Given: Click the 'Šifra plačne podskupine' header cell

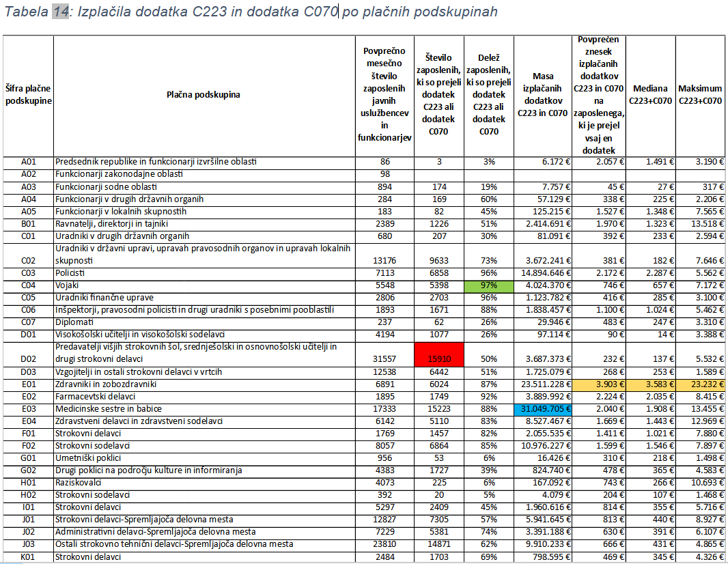Looking at the screenshot, I should coord(28,95).
